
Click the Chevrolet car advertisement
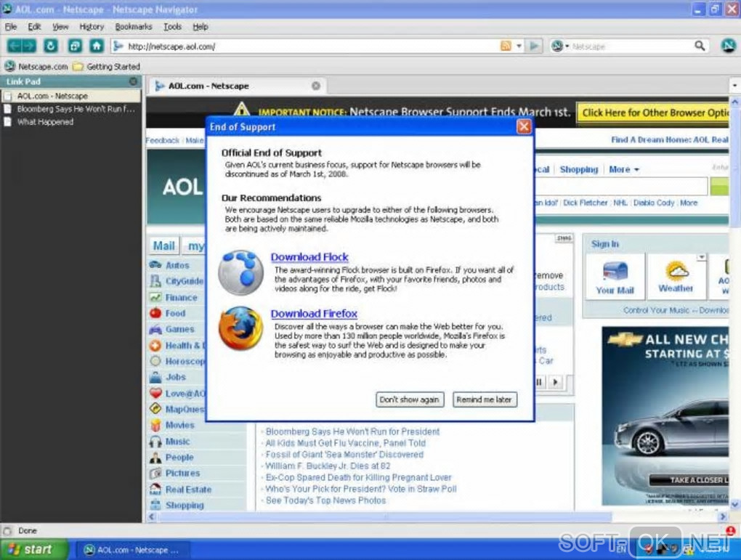coord(665,416)
